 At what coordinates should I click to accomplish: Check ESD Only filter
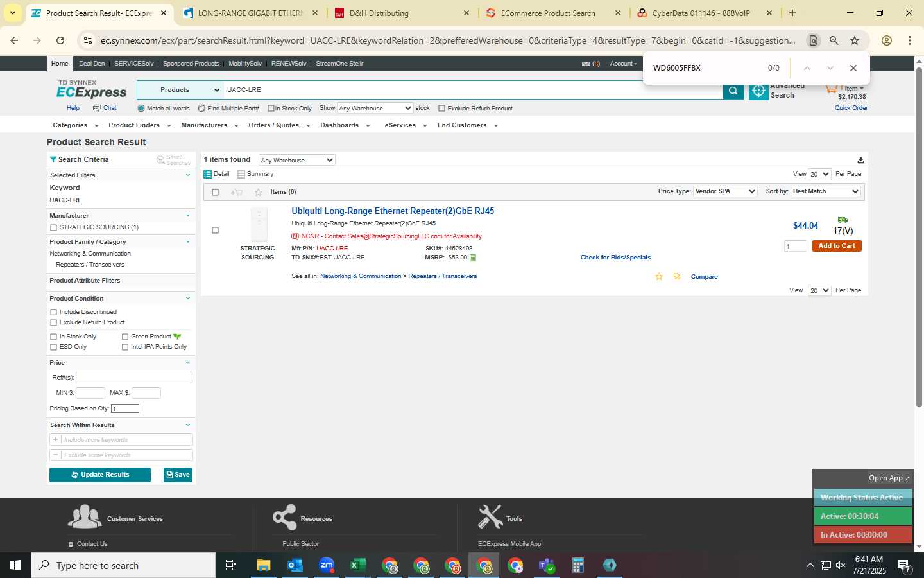(x=53, y=347)
